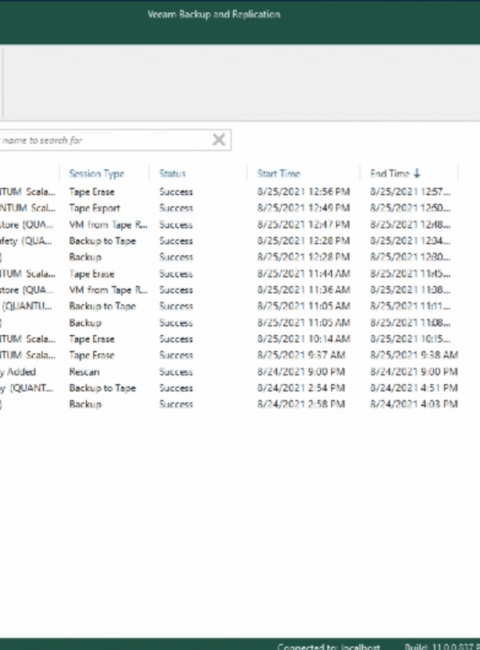Click start time 8/25/2021 10:14 AM
This screenshot has width=480, height=650.
[303, 339]
